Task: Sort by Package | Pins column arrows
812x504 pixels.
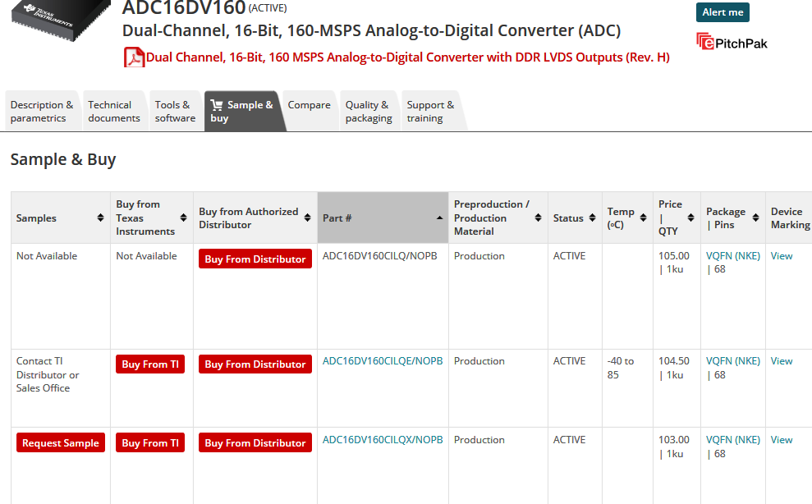Action: (756, 218)
